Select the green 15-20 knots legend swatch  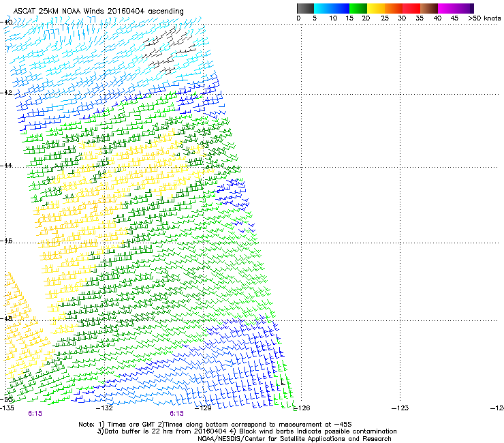pyautogui.click(x=358, y=8)
